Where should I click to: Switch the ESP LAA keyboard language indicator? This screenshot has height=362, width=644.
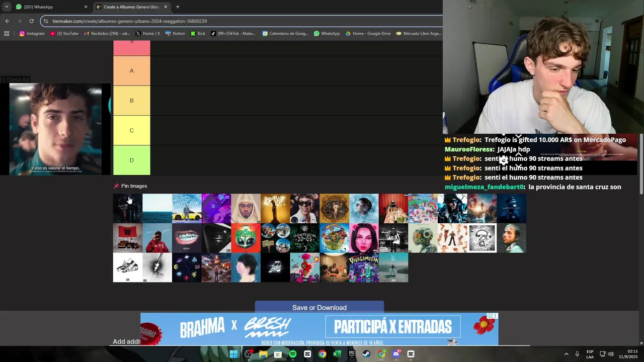pos(590,354)
